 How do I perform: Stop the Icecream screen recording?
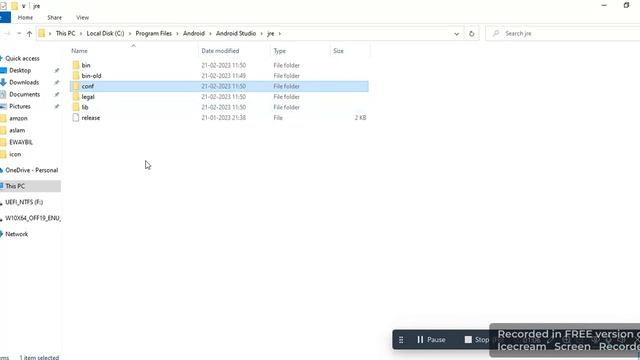477,340
